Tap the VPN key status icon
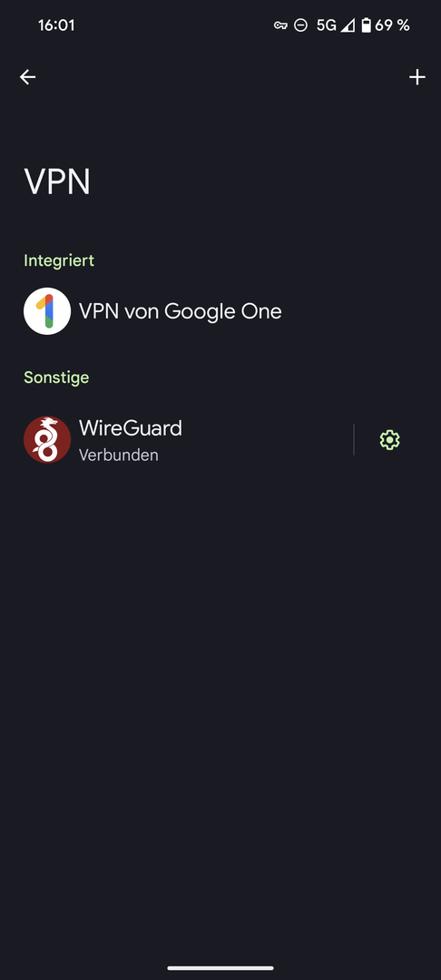 tap(280, 25)
